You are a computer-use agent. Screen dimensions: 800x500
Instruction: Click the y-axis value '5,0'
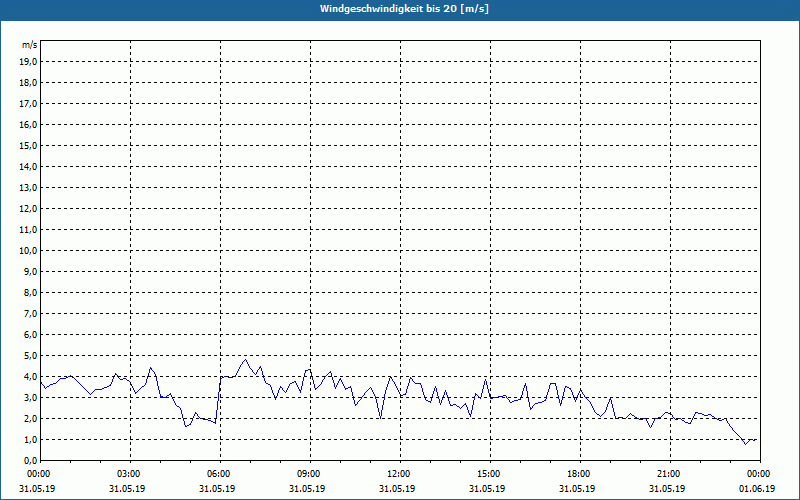tap(30, 356)
